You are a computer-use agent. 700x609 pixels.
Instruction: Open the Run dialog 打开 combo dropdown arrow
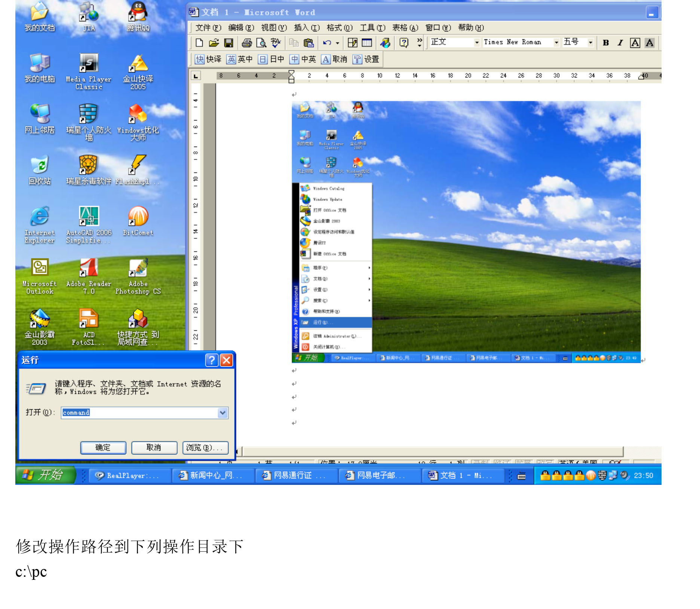pyautogui.click(x=222, y=413)
